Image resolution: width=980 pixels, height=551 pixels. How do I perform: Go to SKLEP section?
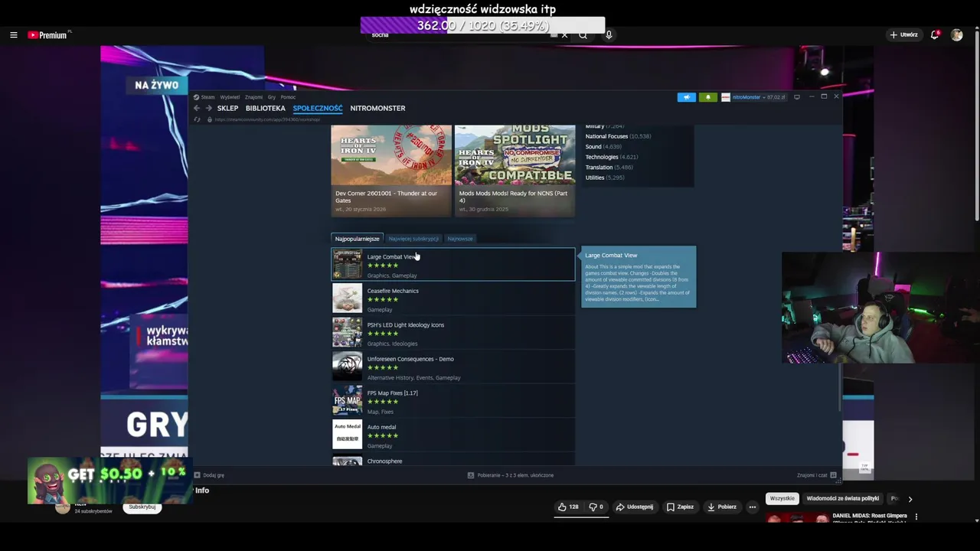227,108
